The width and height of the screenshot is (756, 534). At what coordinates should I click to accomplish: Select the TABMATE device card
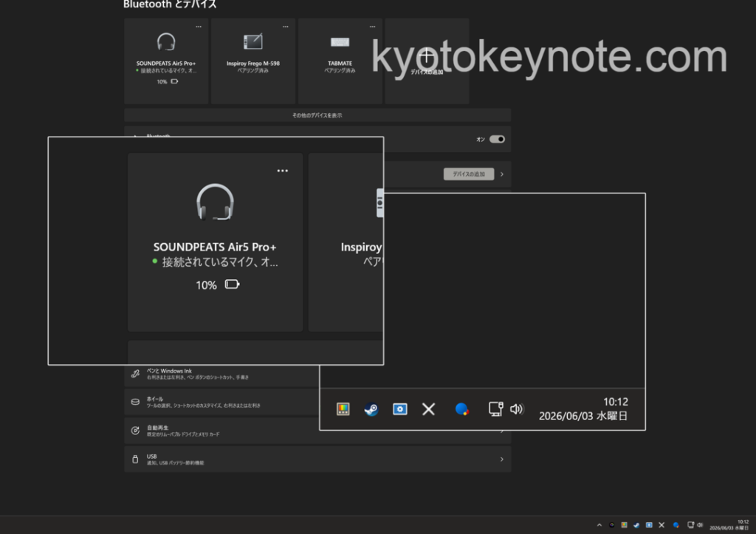point(340,61)
